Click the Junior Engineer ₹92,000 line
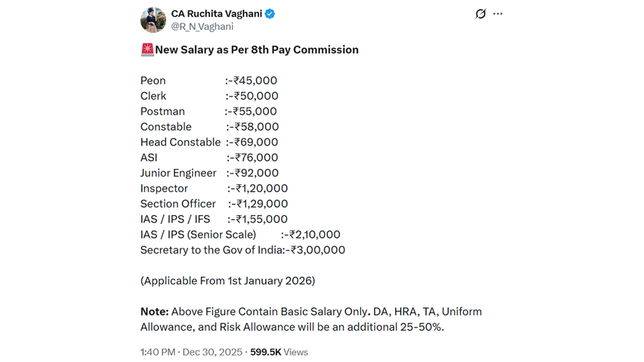Image resolution: width=644 pixels, height=362 pixels. coord(209,173)
